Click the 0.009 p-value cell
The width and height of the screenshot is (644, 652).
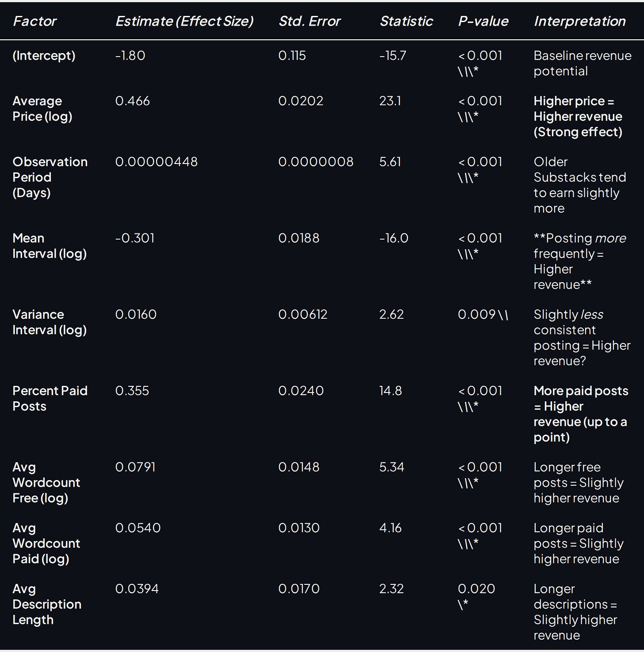point(483,315)
